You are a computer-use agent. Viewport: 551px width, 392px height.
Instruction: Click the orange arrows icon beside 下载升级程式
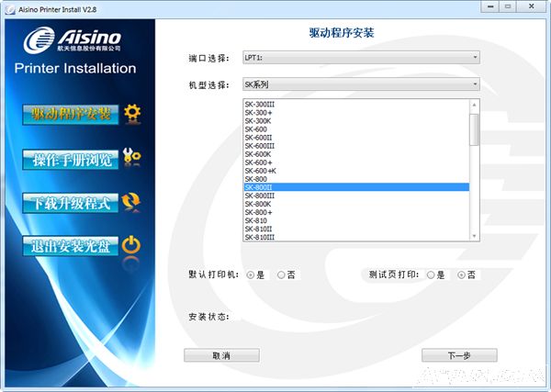(x=132, y=202)
